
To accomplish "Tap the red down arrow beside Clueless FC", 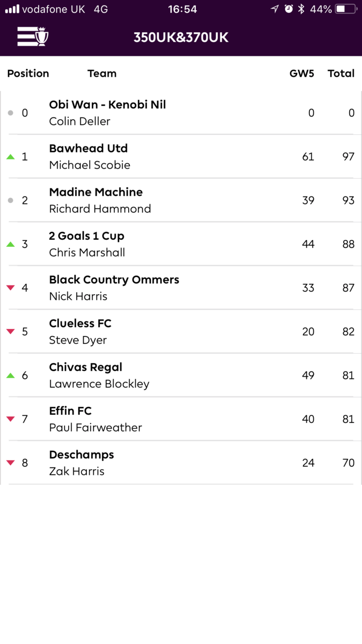I will click(x=10, y=332).
